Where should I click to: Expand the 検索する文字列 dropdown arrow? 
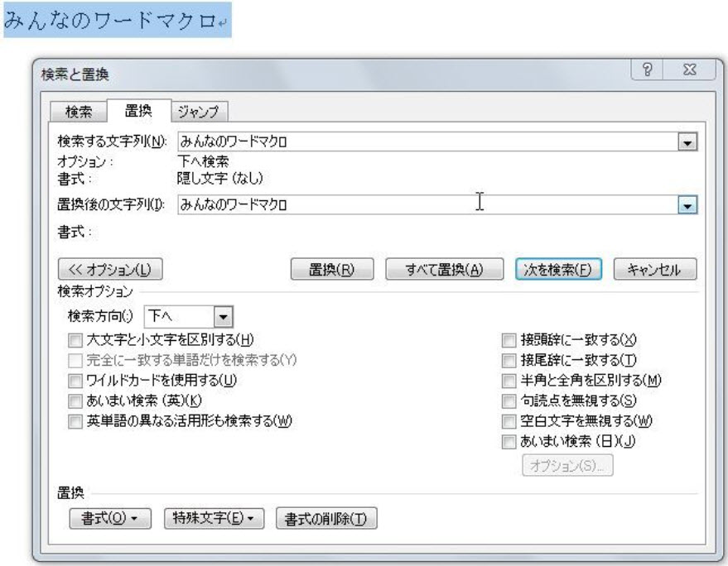tap(686, 143)
